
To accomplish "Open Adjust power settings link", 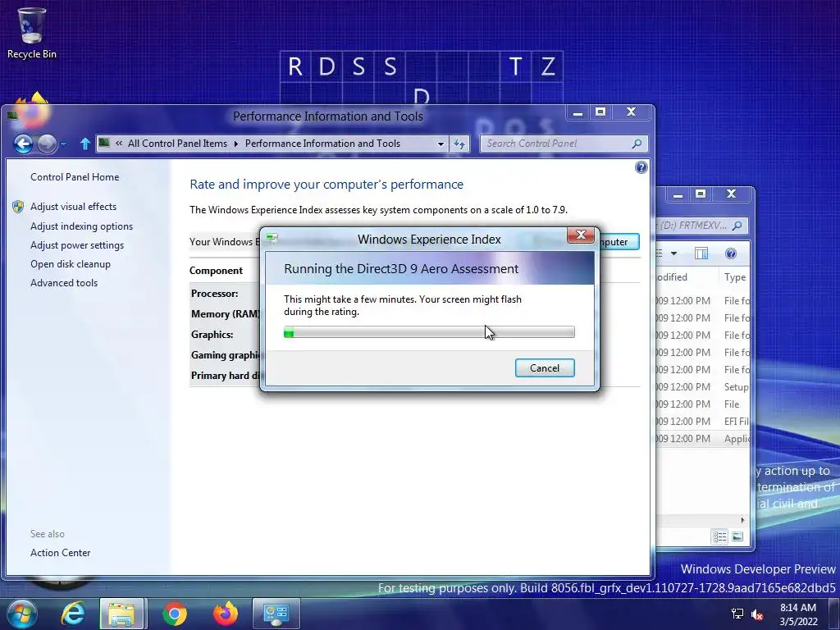I will pos(77,244).
